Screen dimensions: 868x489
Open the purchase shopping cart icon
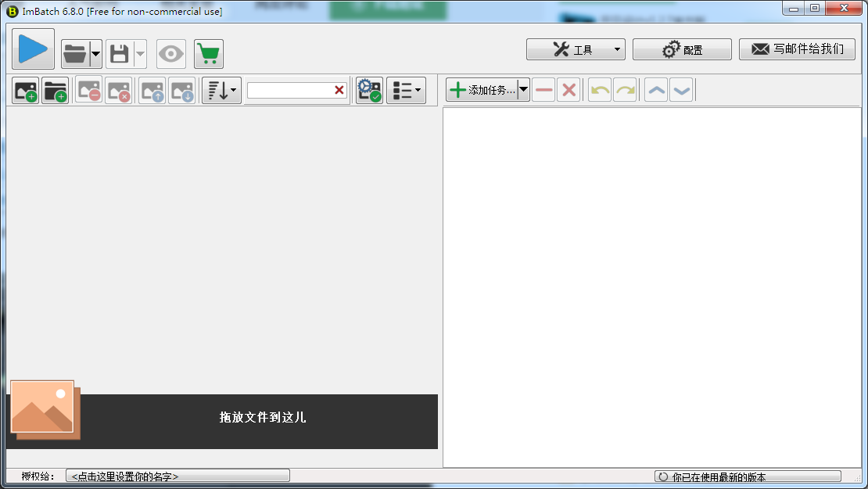(209, 54)
